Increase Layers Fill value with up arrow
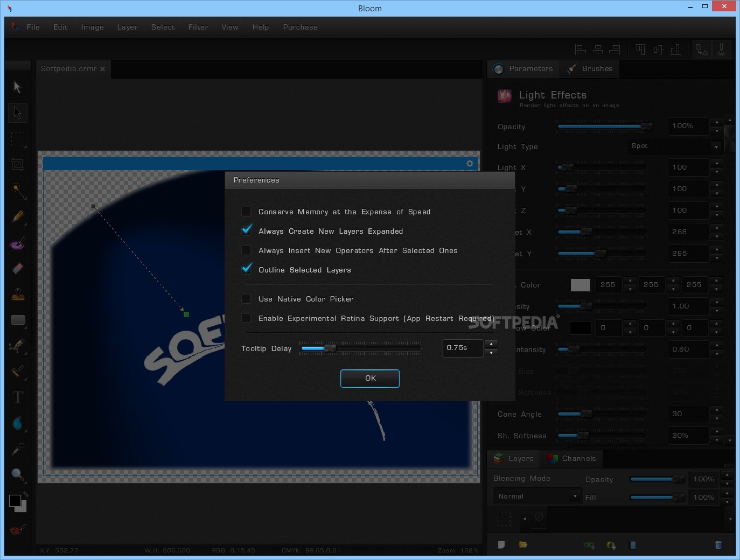Image resolution: width=740 pixels, height=560 pixels. point(727,493)
